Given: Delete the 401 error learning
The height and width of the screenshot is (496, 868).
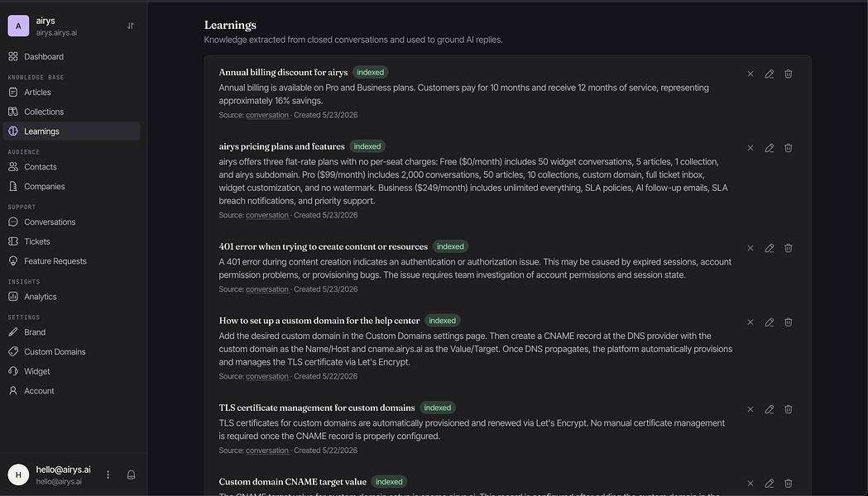Looking at the screenshot, I should pos(789,248).
